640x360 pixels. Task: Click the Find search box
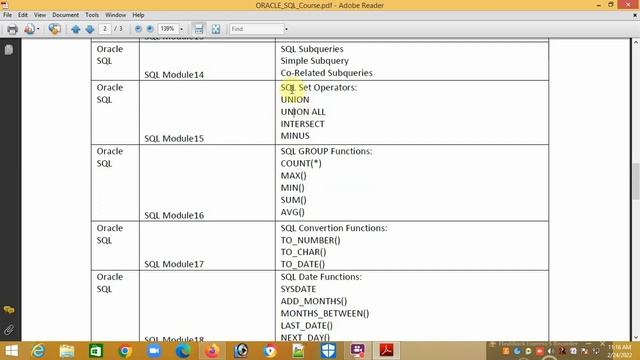click(x=256, y=29)
